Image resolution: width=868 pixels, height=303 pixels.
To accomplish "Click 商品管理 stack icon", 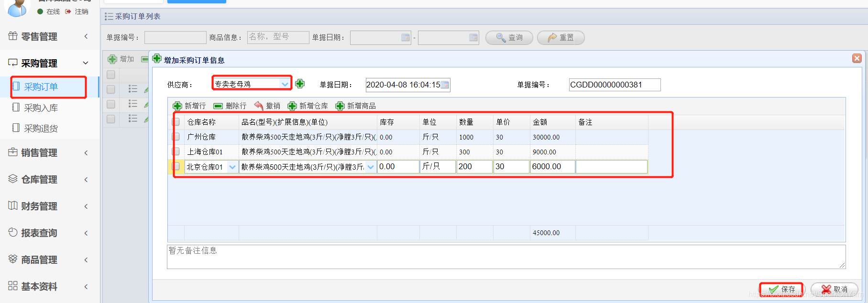I will pos(13,259).
